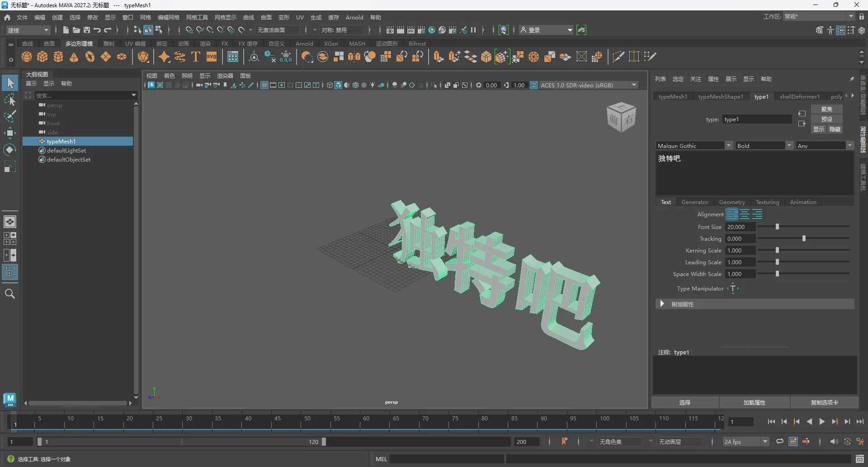This screenshot has height=467, width=868.
Task: Click the 隐藏 button
Action: click(835, 129)
